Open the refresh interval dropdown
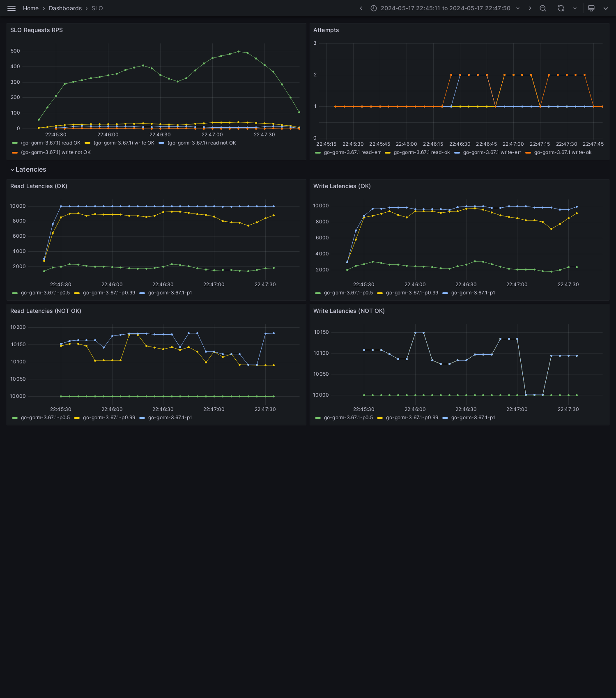 click(575, 8)
